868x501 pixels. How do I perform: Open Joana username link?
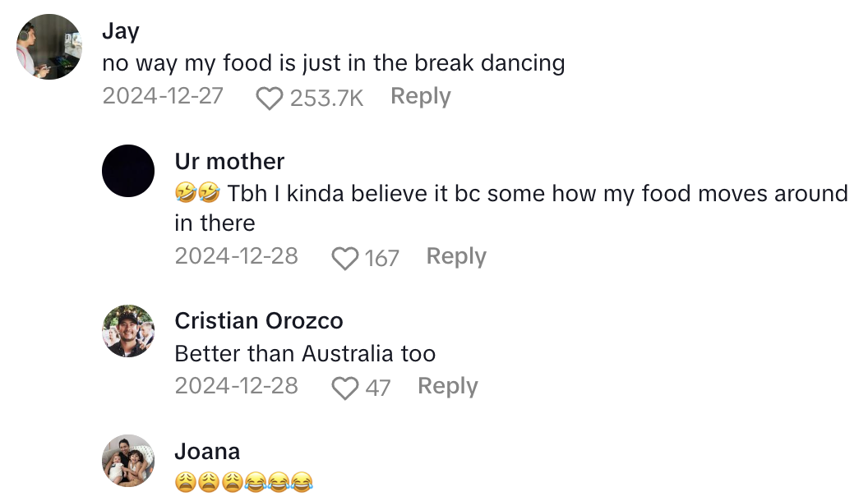(x=207, y=451)
